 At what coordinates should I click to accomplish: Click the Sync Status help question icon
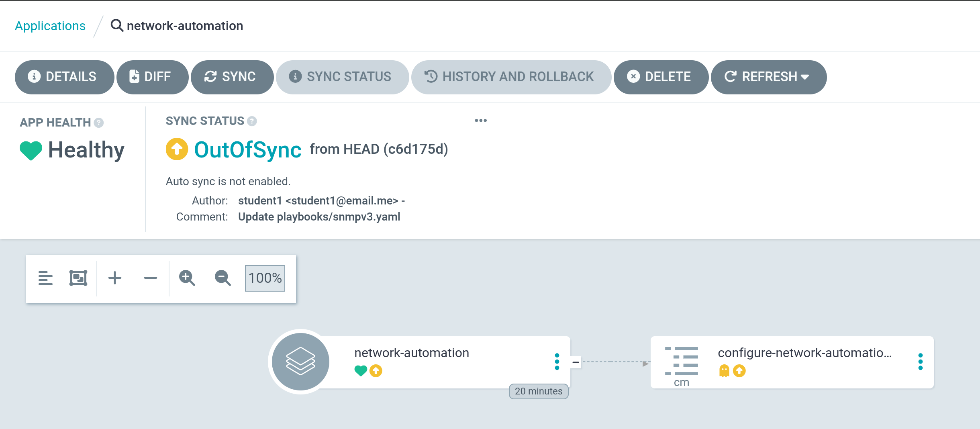tap(252, 121)
